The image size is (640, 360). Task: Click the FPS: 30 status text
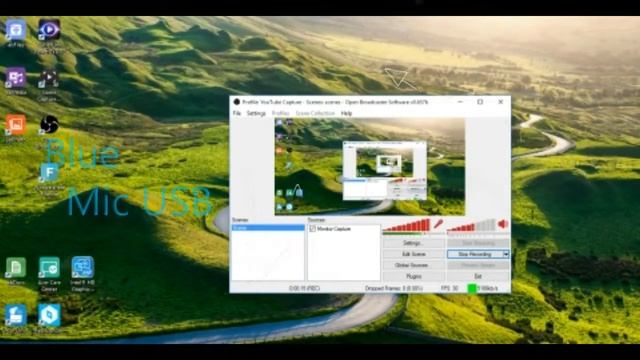449,289
